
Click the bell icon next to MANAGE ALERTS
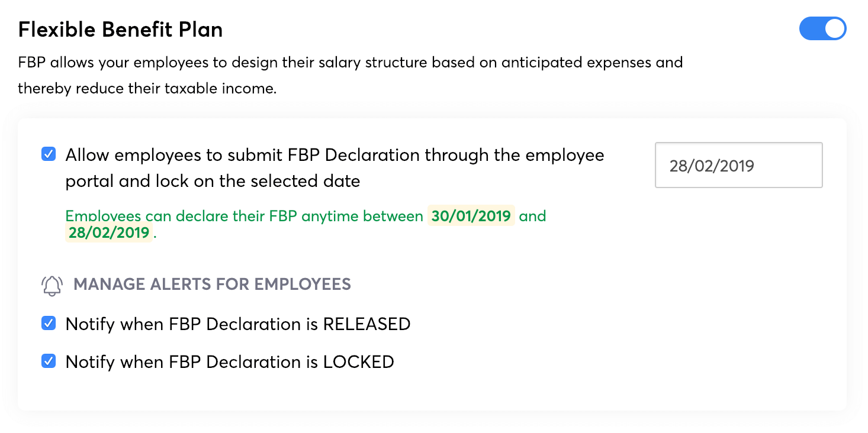(52, 285)
